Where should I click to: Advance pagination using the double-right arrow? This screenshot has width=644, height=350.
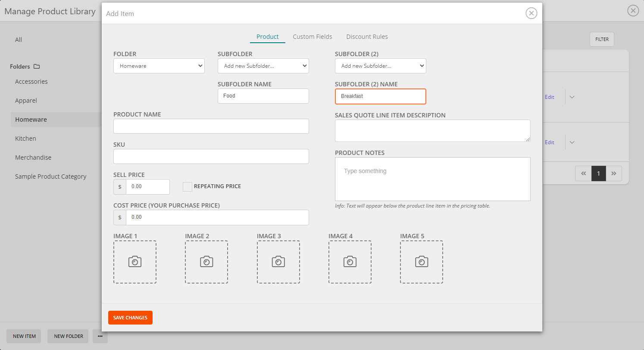pyautogui.click(x=614, y=173)
